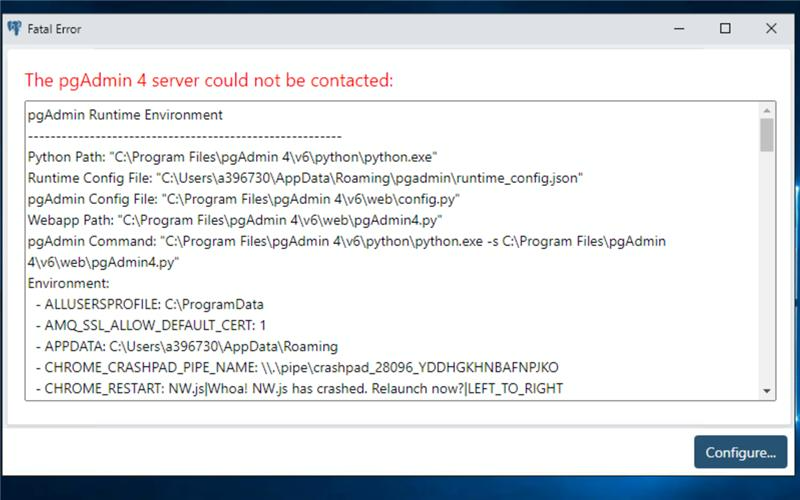Click the 'pgAdmin Runtime Environment' line
800x500 pixels.
(125, 115)
